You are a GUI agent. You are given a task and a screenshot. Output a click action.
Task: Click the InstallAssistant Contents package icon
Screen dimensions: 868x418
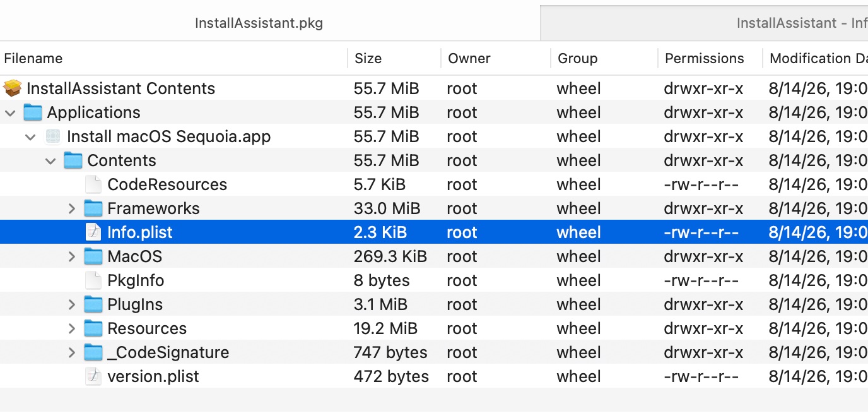coord(13,88)
